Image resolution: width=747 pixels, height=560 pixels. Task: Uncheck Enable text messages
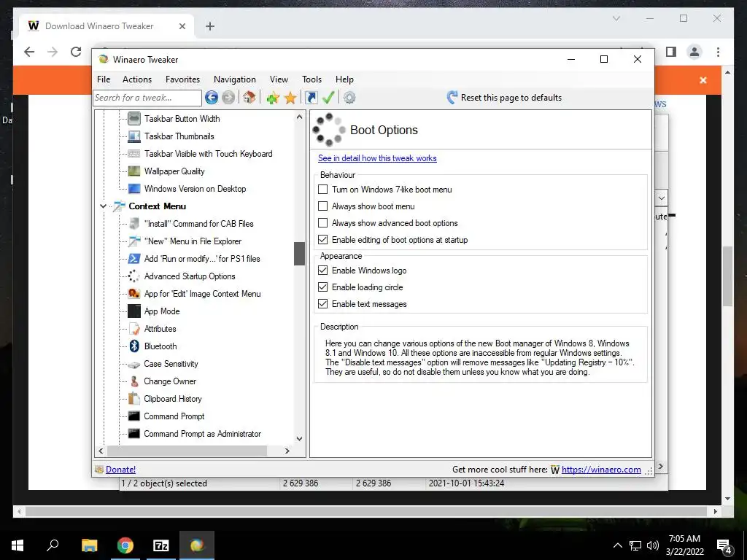[323, 303]
